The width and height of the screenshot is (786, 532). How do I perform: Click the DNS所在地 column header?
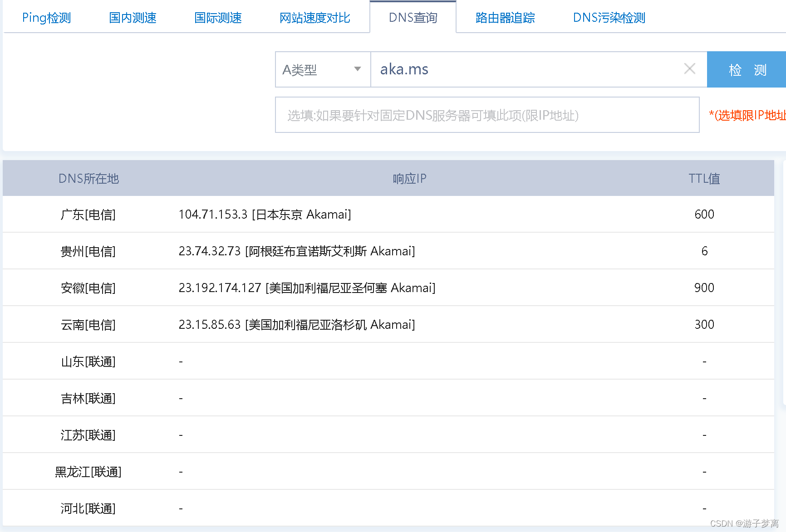point(88,178)
